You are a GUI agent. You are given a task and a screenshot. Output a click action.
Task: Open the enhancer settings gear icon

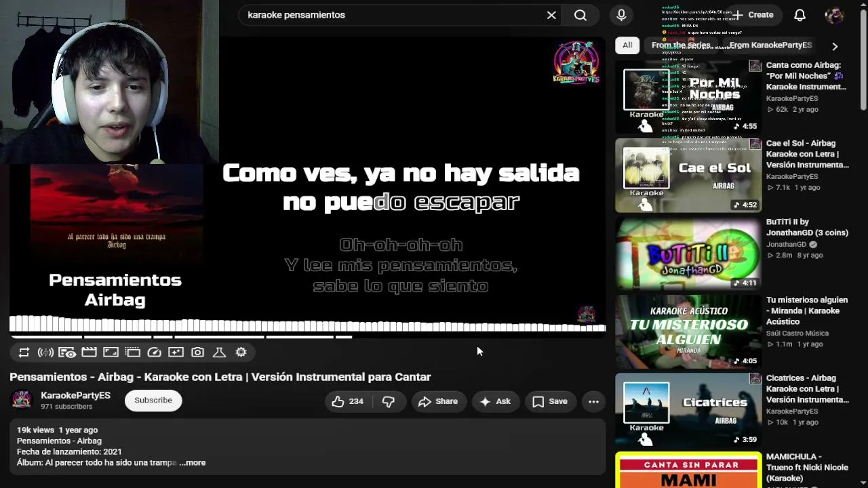[241, 352]
